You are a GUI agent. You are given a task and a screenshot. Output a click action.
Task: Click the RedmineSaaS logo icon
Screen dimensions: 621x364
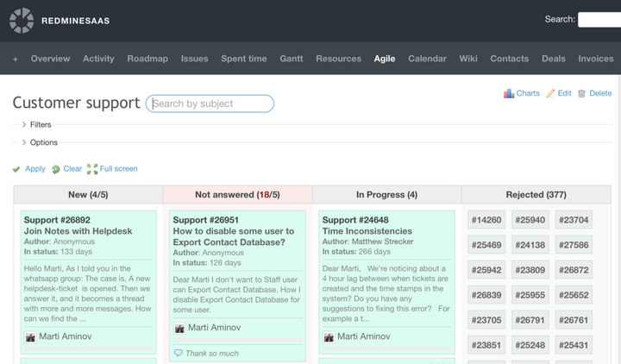pos(21,20)
